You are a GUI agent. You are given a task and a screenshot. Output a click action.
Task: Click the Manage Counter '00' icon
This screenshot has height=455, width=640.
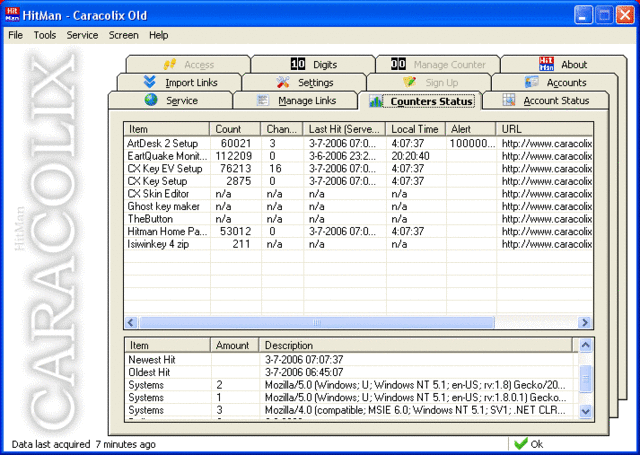click(x=398, y=64)
